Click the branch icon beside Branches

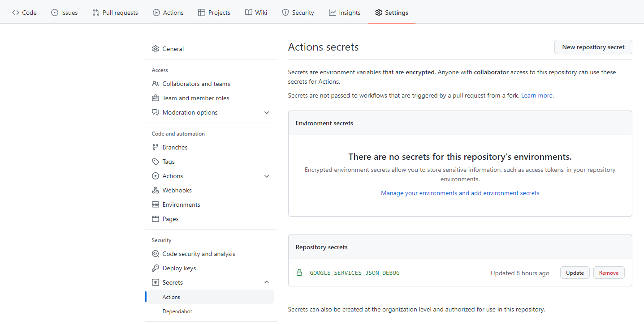(x=156, y=147)
